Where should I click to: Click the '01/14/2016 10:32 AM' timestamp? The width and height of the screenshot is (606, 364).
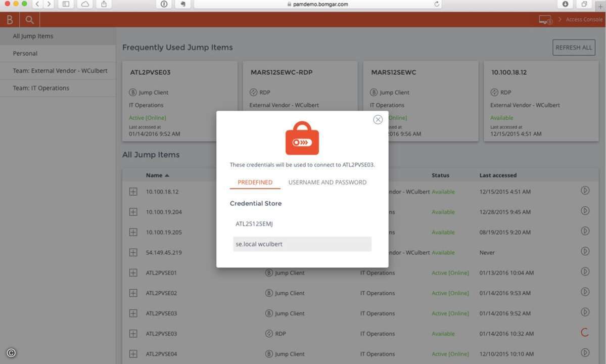506,334
